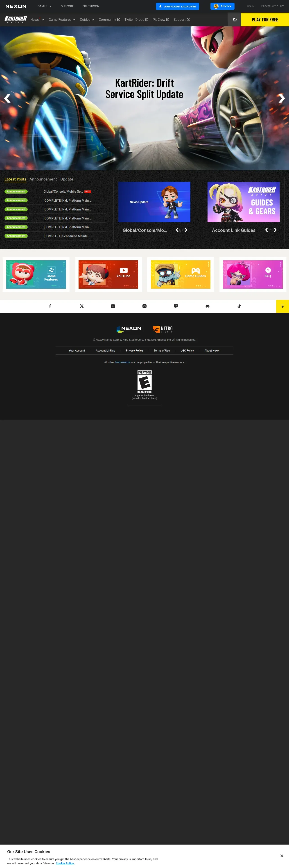
Task: Click the yellow back-to-top arrow button
Action: [283, 306]
